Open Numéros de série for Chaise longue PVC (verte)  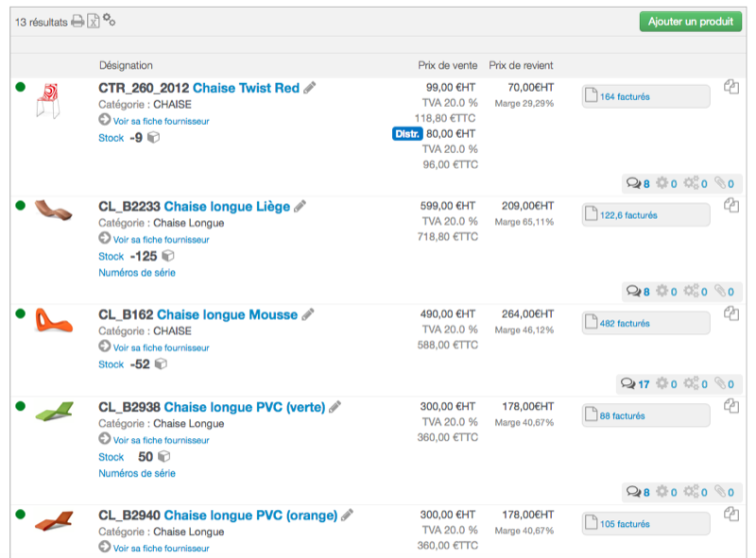point(137,473)
